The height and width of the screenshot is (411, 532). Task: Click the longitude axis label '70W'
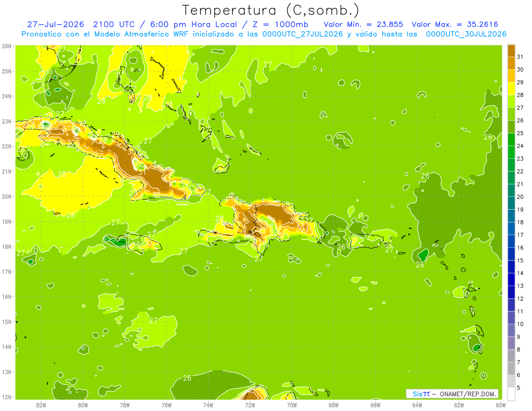coord(292,404)
